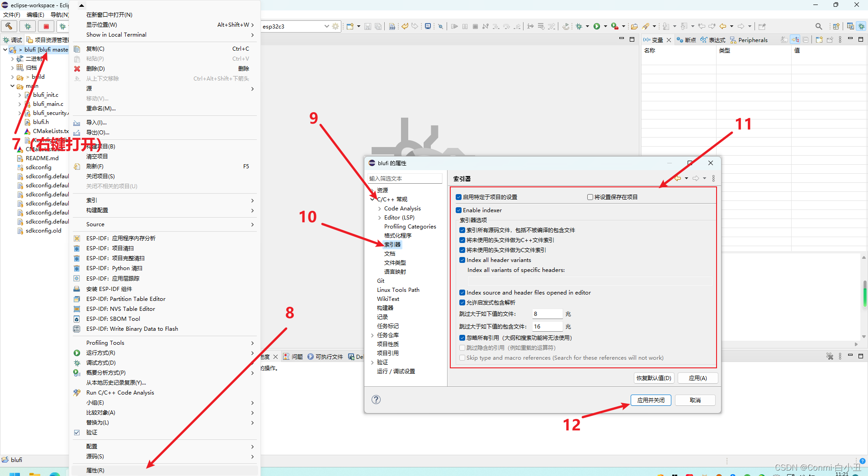Open the variables view menu kebab icon
Viewport: 868px width, 476px height.
pyautogui.click(x=840, y=40)
